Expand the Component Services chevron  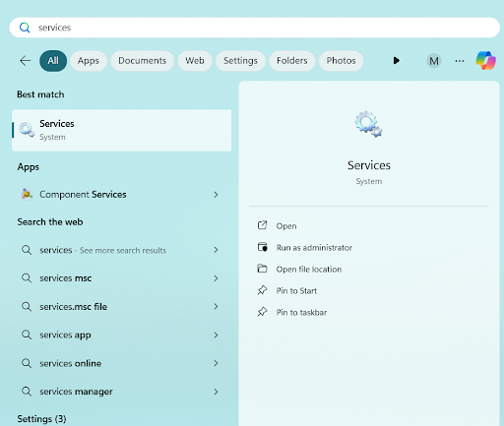(x=216, y=195)
